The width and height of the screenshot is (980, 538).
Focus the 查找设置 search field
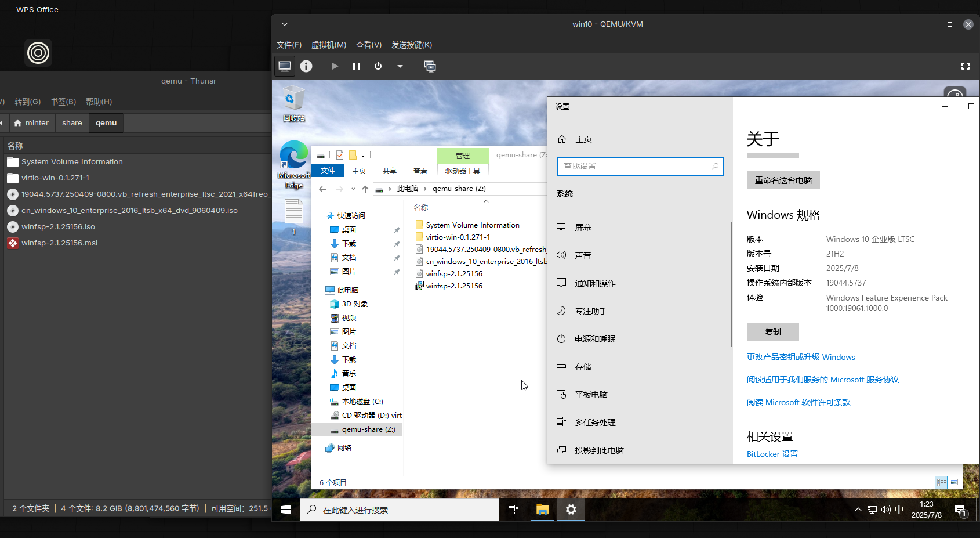pyautogui.click(x=640, y=167)
